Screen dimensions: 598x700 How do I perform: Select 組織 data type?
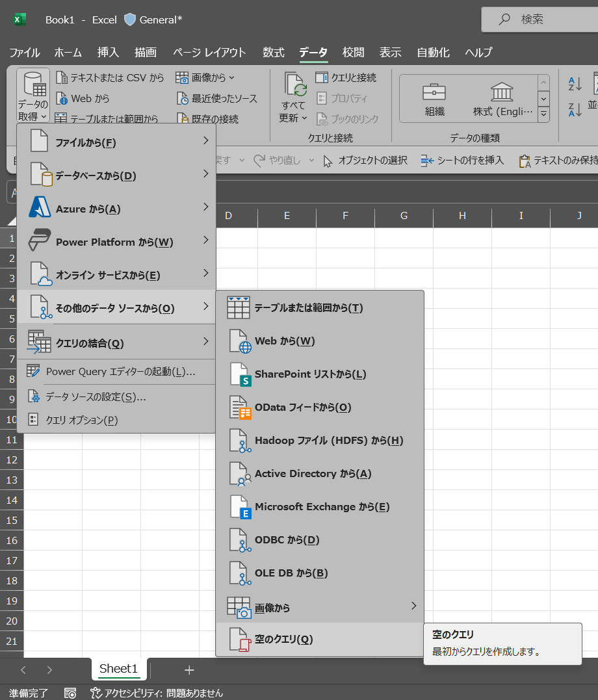[434, 99]
